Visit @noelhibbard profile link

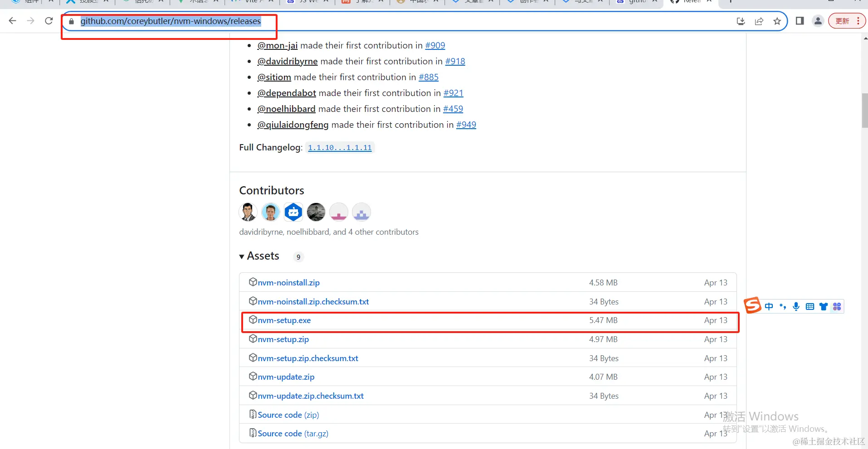pos(286,109)
